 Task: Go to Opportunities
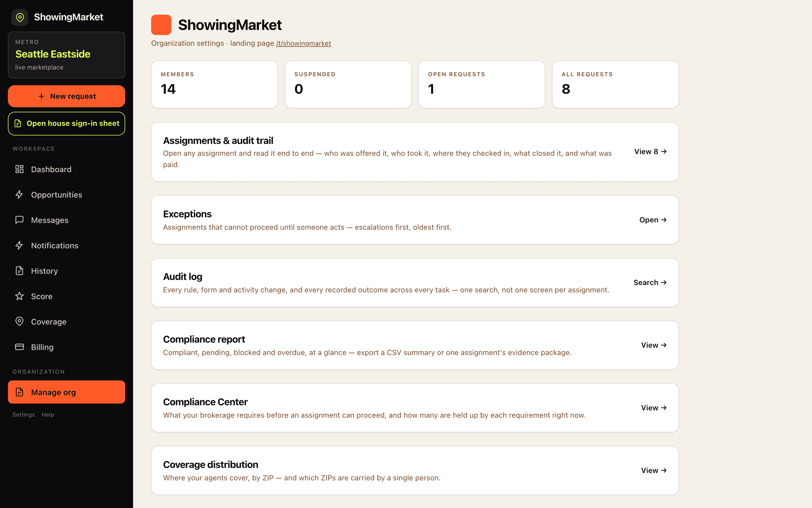click(x=67, y=195)
